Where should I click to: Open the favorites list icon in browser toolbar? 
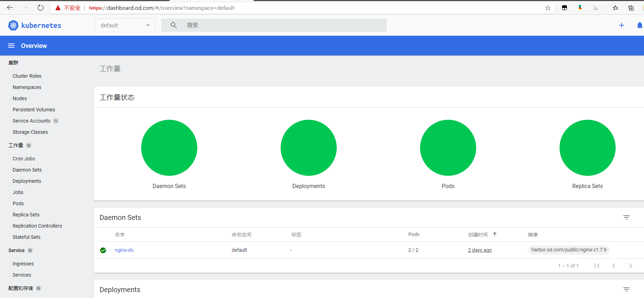pos(615,8)
